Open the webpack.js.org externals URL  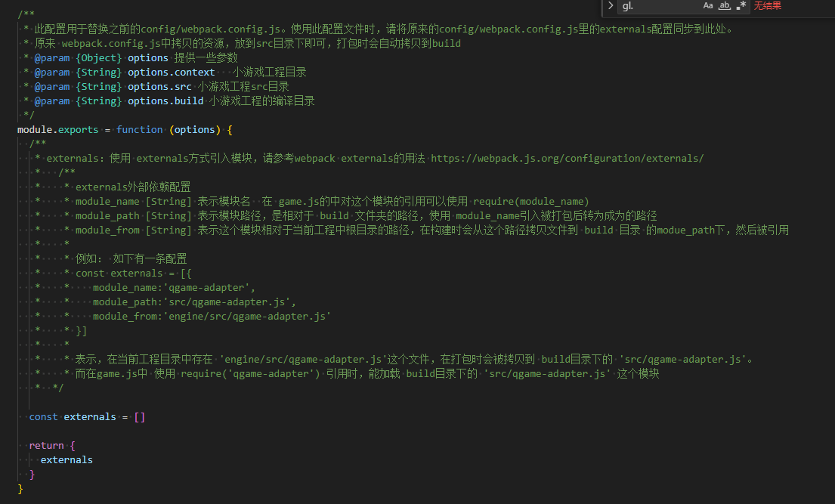pyautogui.click(x=567, y=159)
